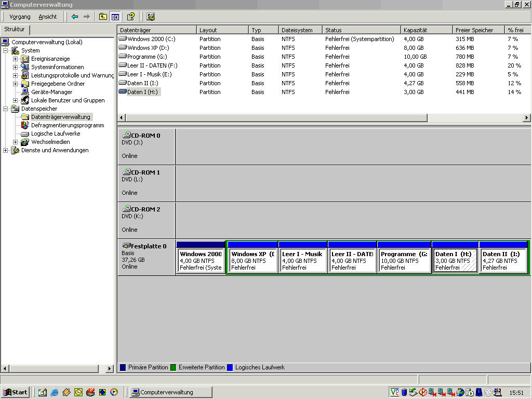Click the Struktur tab

(x=15, y=30)
